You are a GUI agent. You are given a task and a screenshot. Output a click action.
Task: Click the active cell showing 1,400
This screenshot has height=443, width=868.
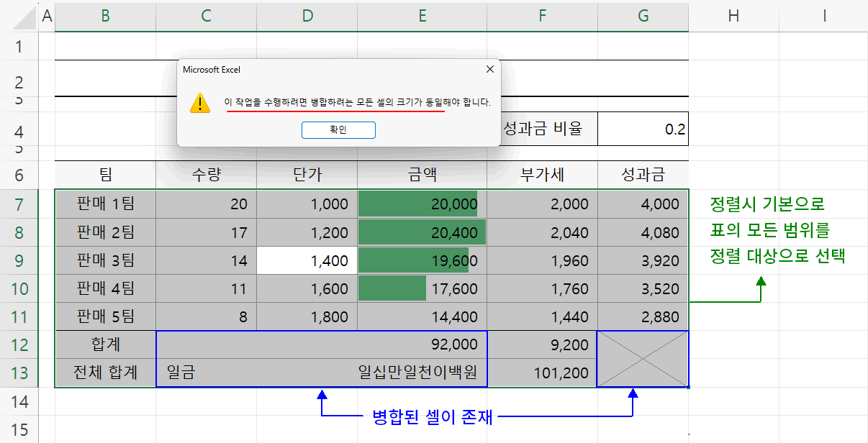[x=307, y=260]
